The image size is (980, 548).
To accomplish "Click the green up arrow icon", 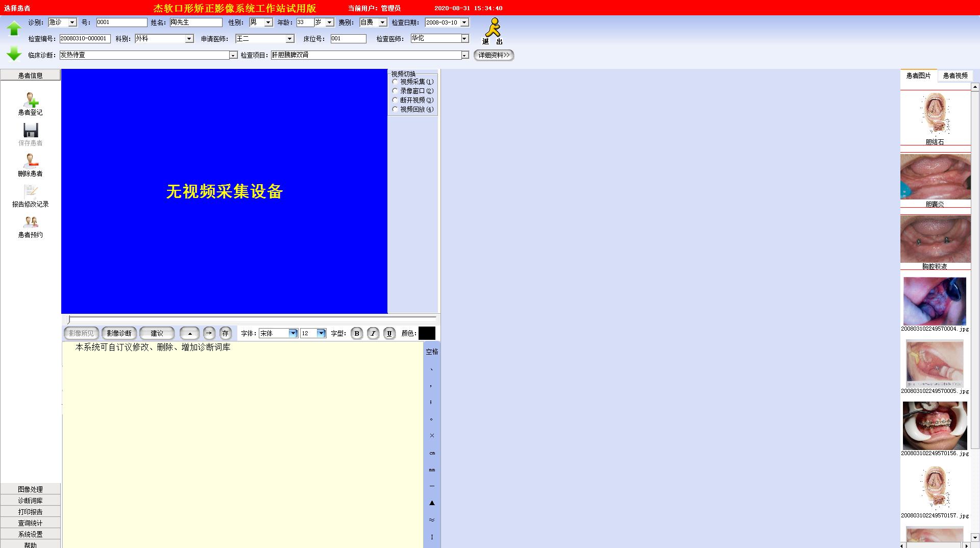I will (14, 28).
